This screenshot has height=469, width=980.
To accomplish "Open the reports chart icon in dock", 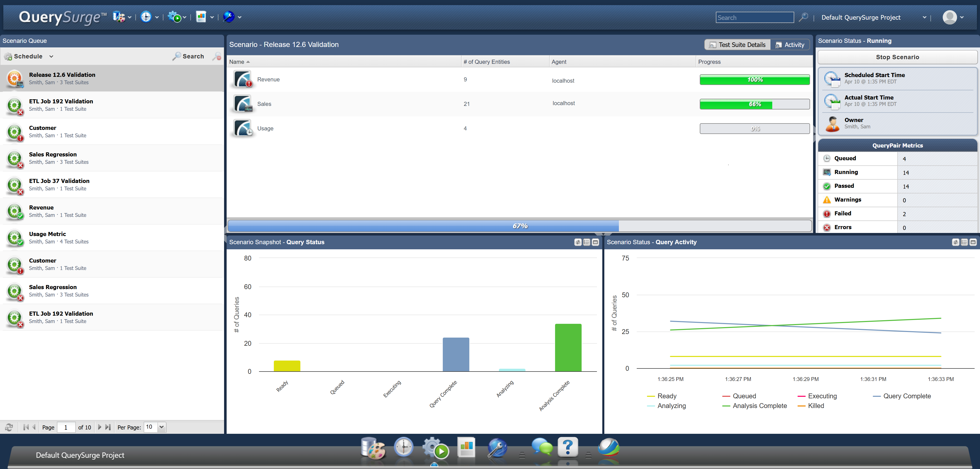I will click(467, 447).
